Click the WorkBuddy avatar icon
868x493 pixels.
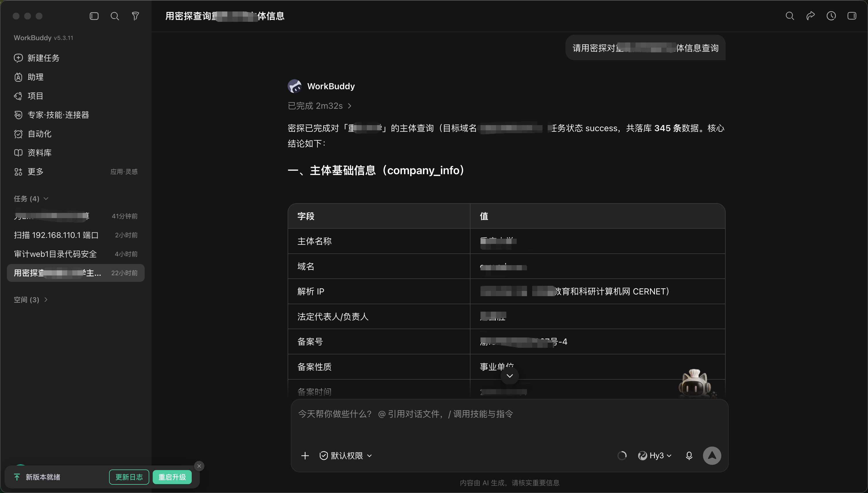click(x=294, y=86)
